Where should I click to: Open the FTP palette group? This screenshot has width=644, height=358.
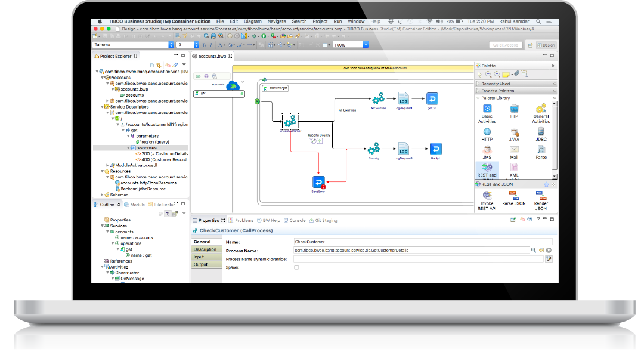pos(514,112)
